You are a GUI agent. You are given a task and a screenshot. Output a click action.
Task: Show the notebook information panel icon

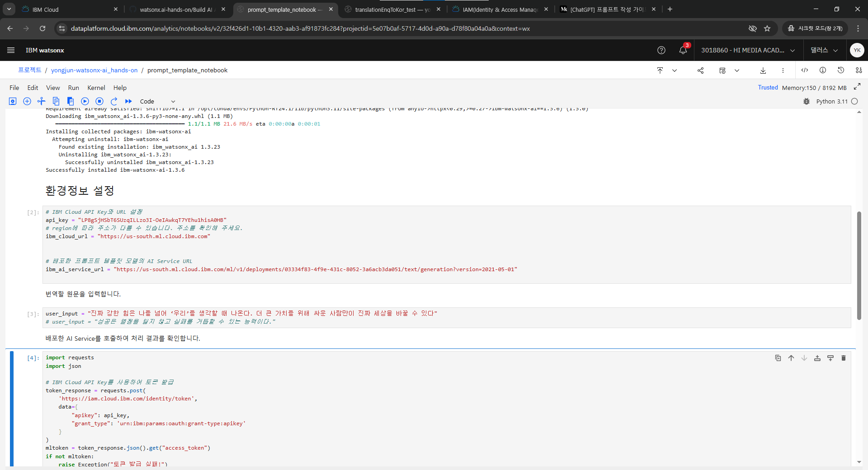(x=823, y=70)
